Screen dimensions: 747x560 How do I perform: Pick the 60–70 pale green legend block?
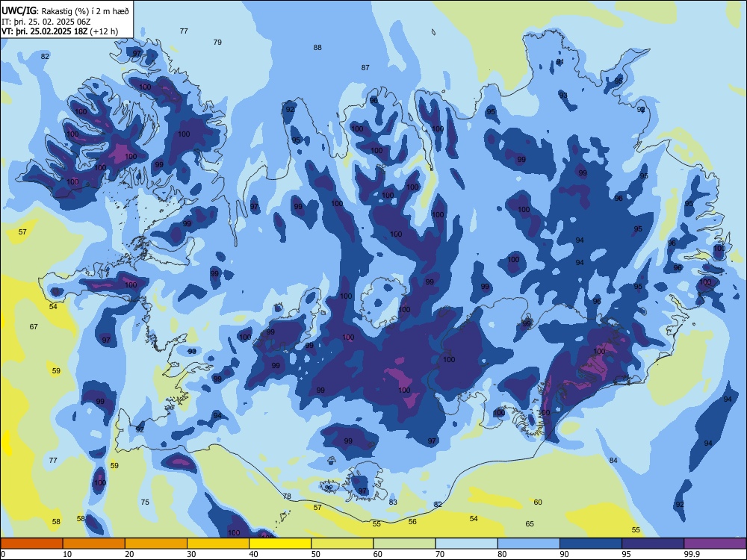pyautogui.click(x=404, y=544)
